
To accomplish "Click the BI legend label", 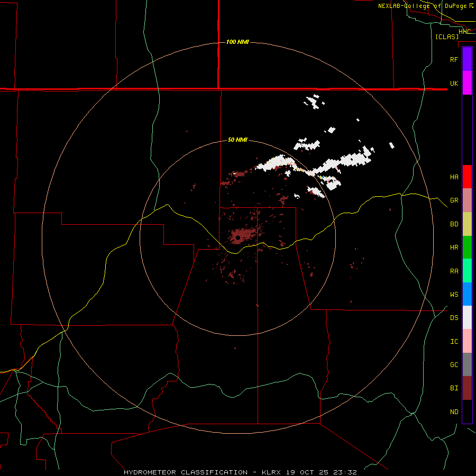I will click(454, 388).
